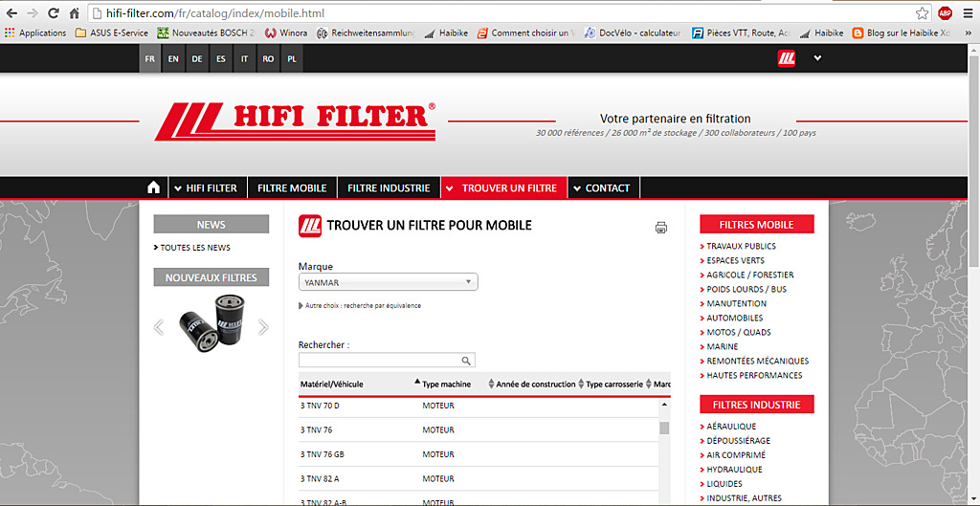980x506 pixels.
Task: Sort by Type machine column
Action: coord(457,385)
